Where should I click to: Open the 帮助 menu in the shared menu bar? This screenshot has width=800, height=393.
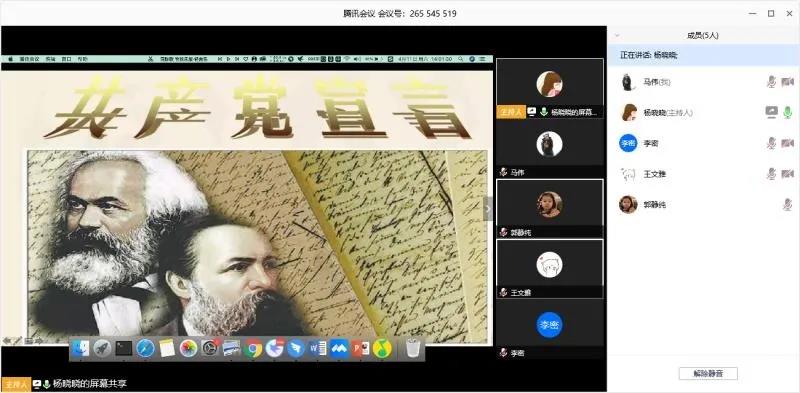pos(83,59)
